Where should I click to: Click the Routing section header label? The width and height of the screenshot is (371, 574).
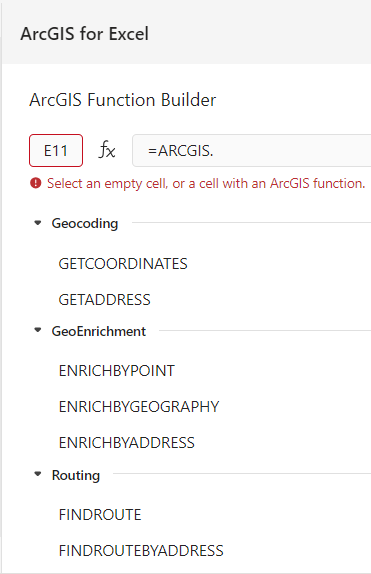coord(76,475)
